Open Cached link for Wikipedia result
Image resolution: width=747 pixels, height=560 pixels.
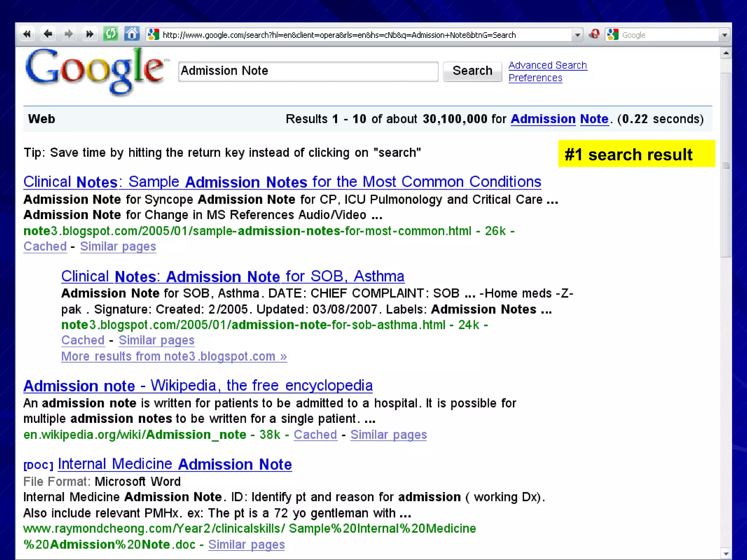click(316, 435)
